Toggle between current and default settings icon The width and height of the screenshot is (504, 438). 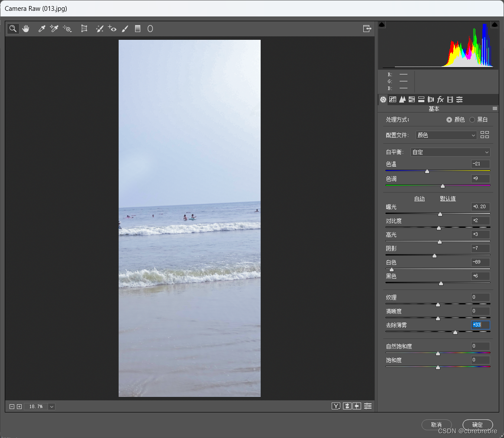tap(368, 406)
